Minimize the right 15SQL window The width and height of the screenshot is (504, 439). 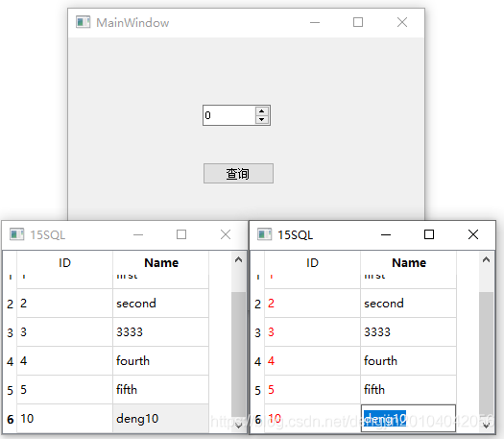(x=386, y=234)
